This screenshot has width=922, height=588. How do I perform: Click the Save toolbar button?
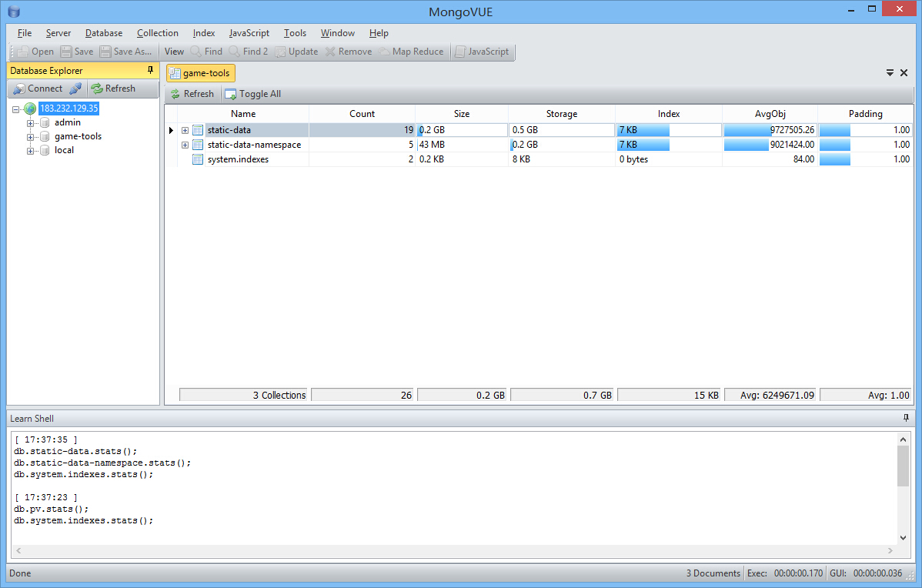pos(77,52)
